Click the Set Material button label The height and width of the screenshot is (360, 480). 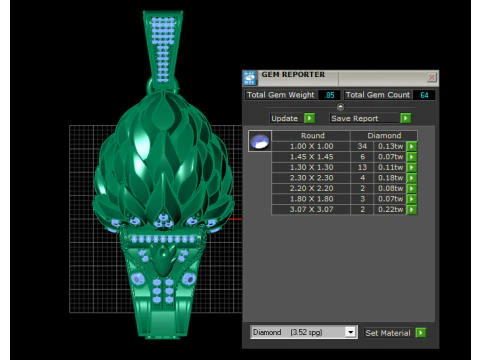pos(388,333)
